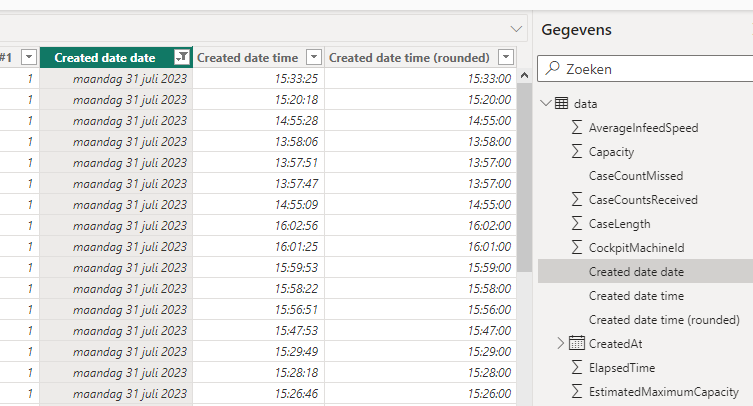Click the sigma icon beside CaseLength

(x=577, y=223)
